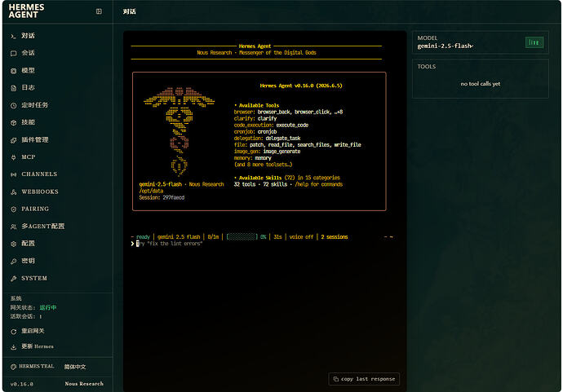Click the terminal icon beside 对话
This screenshot has height=392, width=563.
(x=13, y=36)
